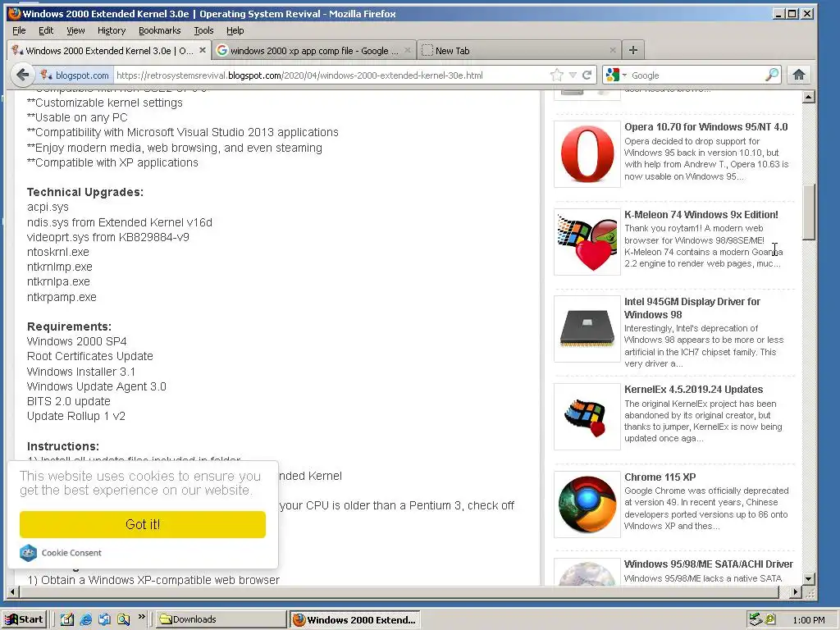The height and width of the screenshot is (630, 840).
Task: Close the Windows 2000 Extended Kernel tab
Action: (x=202, y=50)
